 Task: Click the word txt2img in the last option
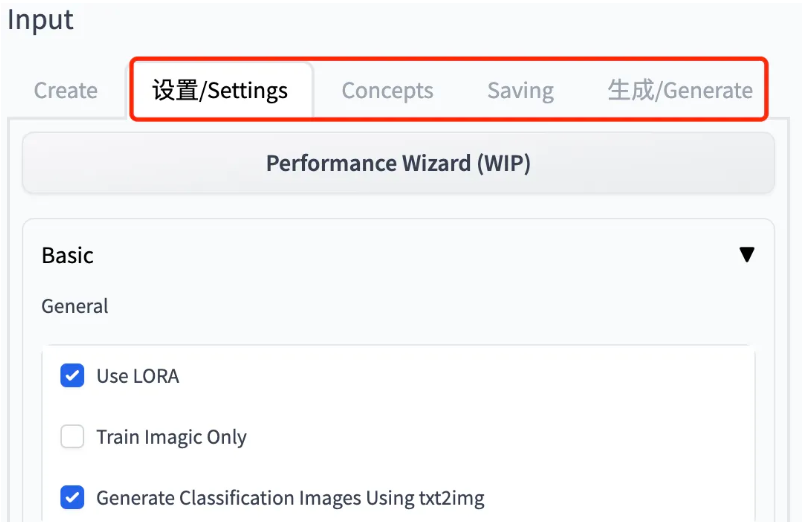pos(447,497)
